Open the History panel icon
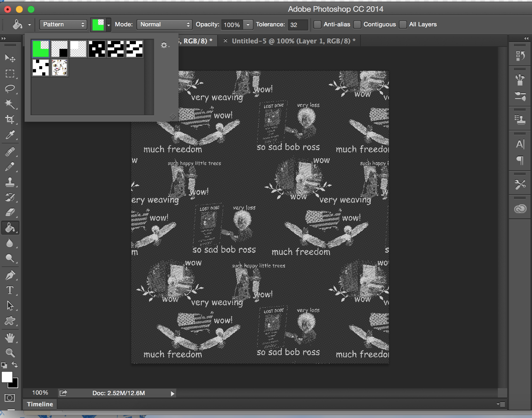Screen dimensions: 532x418 [x=520, y=56]
